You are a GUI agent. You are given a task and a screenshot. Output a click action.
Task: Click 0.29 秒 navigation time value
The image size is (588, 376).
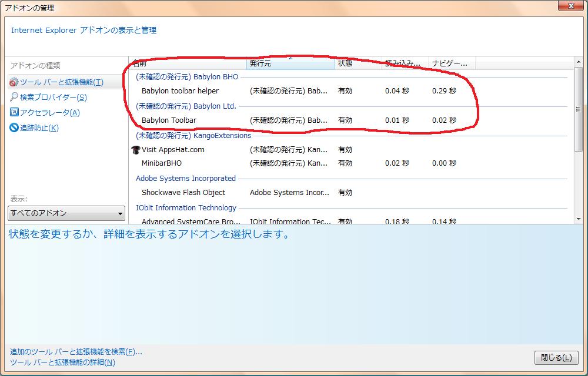click(x=445, y=91)
